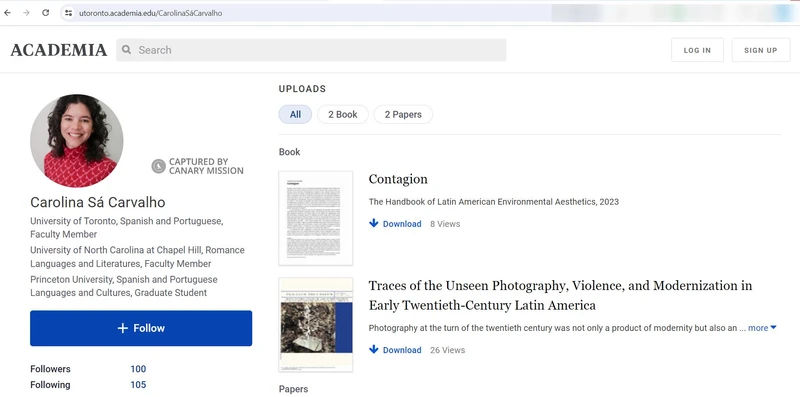Click the Follow button
800x397 pixels.
click(x=141, y=328)
